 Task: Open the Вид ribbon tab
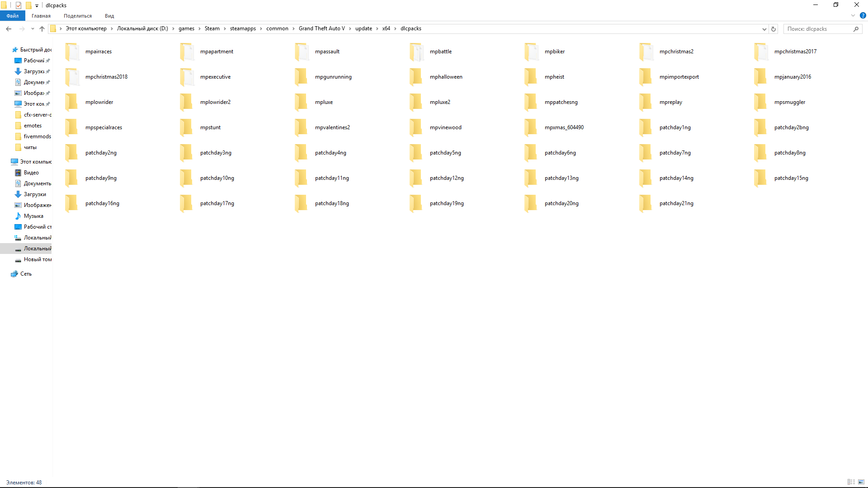tap(109, 16)
